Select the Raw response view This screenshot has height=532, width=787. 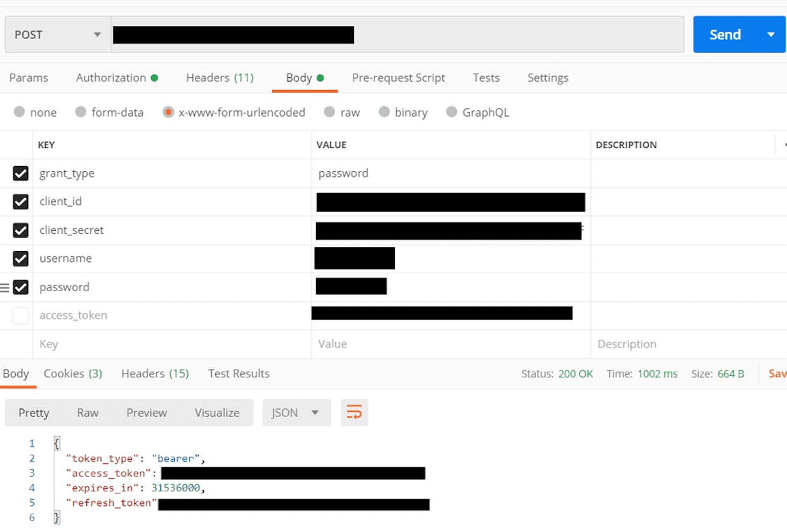(x=88, y=413)
